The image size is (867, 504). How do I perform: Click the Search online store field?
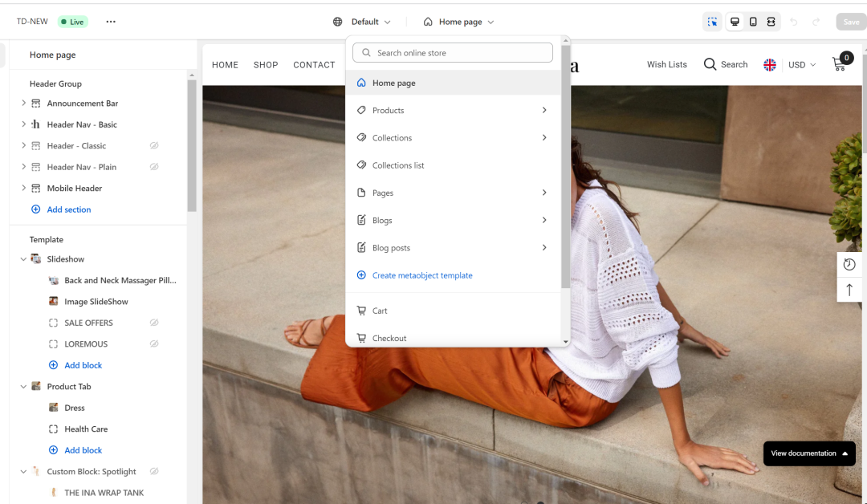(x=453, y=53)
